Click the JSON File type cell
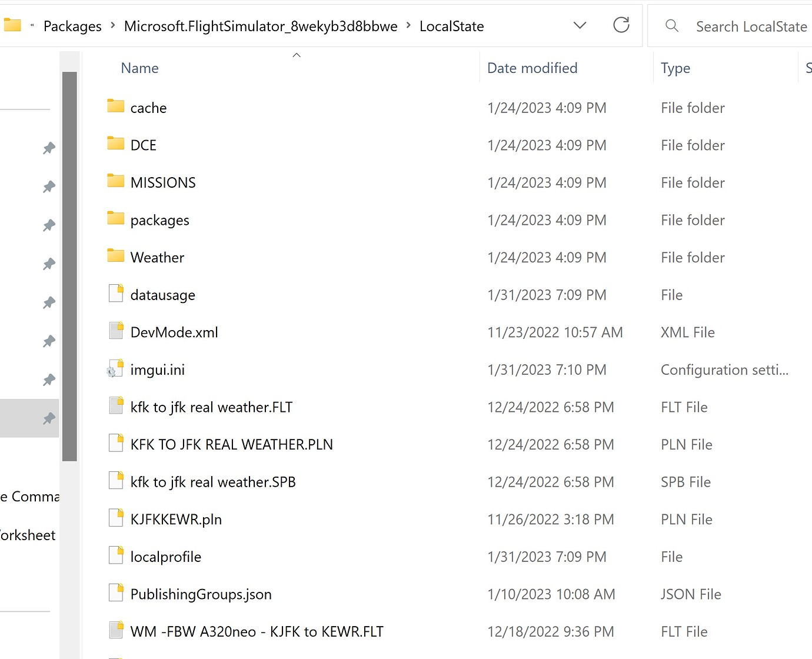The height and width of the screenshot is (659, 812). tap(691, 595)
